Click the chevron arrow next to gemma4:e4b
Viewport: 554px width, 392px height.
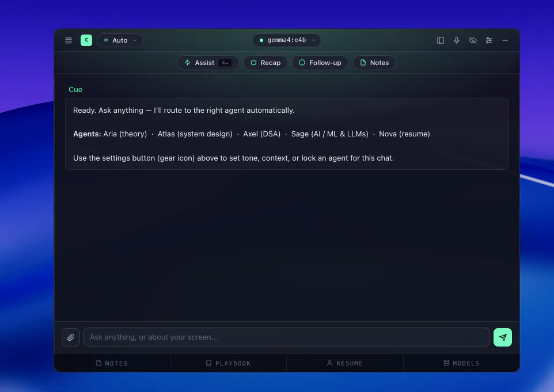point(313,40)
